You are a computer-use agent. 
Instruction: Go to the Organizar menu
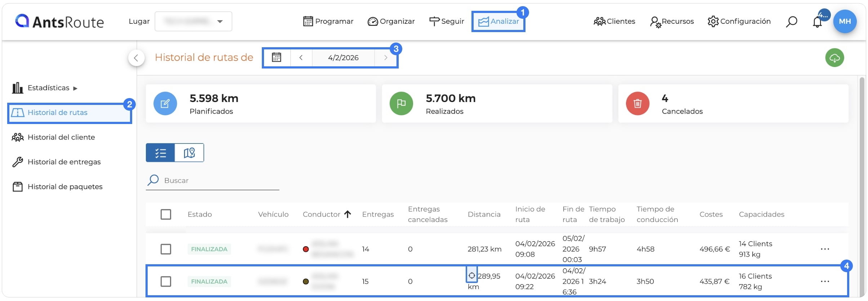pyautogui.click(x=391, y=21)
